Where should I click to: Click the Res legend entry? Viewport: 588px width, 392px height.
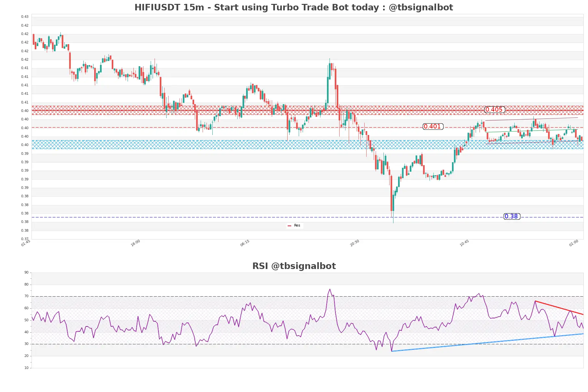(294, 226)
